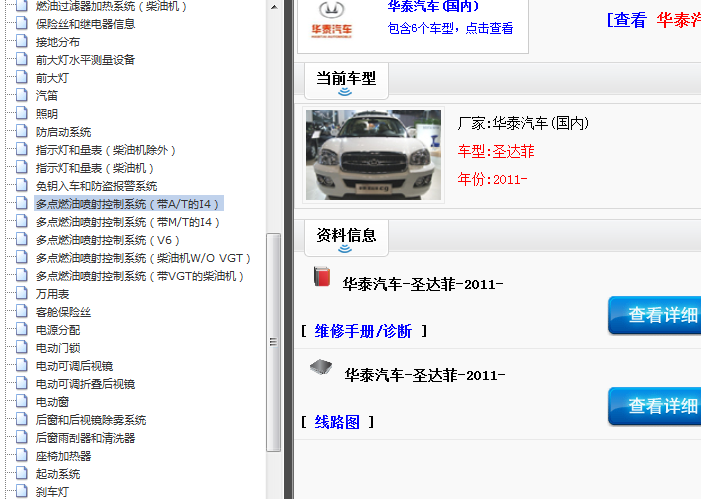This screenshot has width=701, height=499.
Task: Click document icon beside 座椅加热器
Action: (x=21, y=455)
